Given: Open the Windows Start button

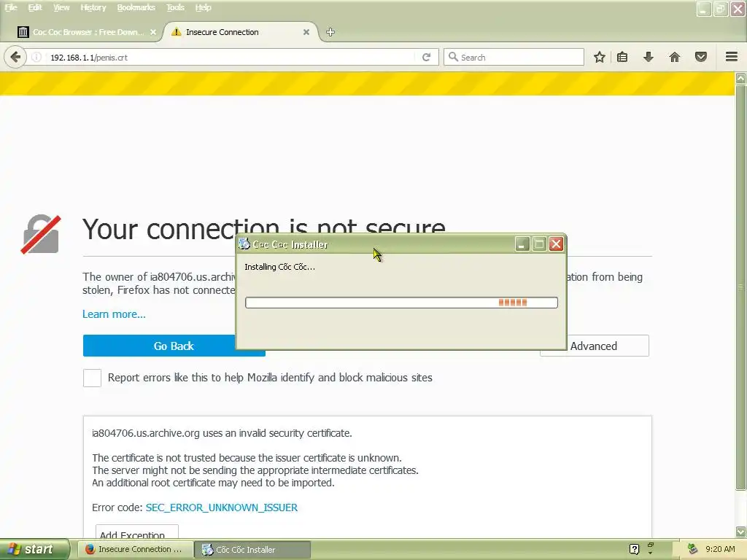Looking at the screenshot, I should (x=34, y=549).
